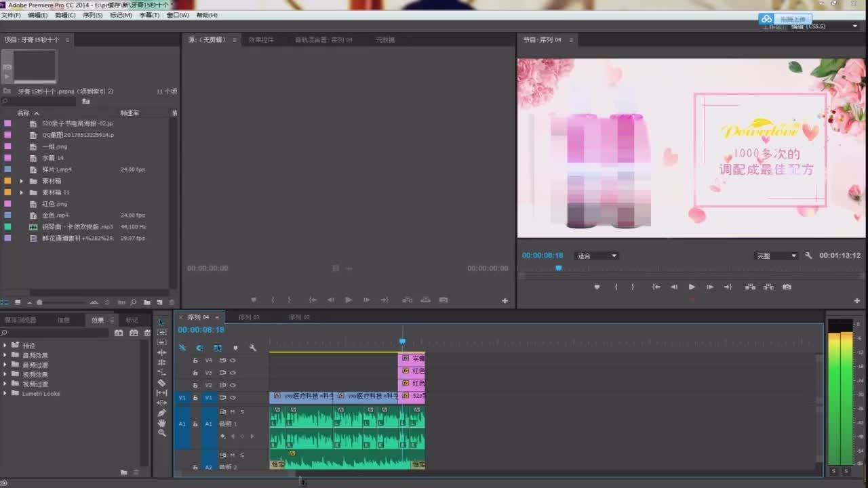
Task: Mute audio track A1 with M button
Action: point(232,411)
